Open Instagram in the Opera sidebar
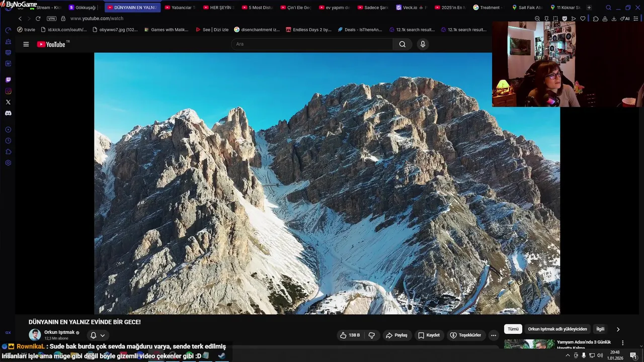The image size is (644, 362). (x=8, y=91)
